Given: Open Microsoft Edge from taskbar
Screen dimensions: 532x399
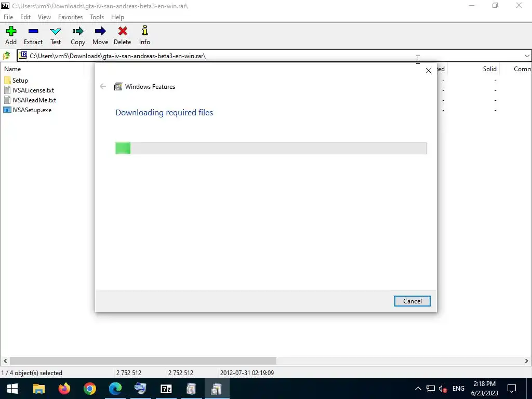Looking at the screenshot, I should (115, 389).
